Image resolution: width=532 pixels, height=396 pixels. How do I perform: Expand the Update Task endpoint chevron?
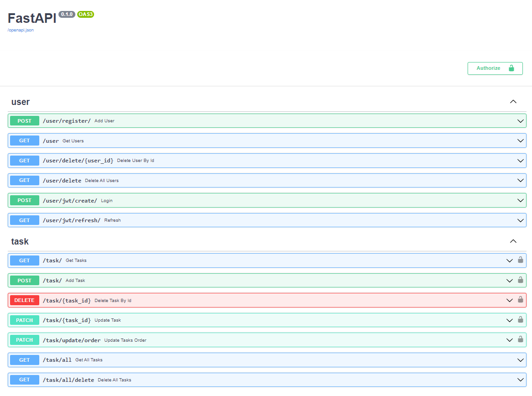coord(509,320)
